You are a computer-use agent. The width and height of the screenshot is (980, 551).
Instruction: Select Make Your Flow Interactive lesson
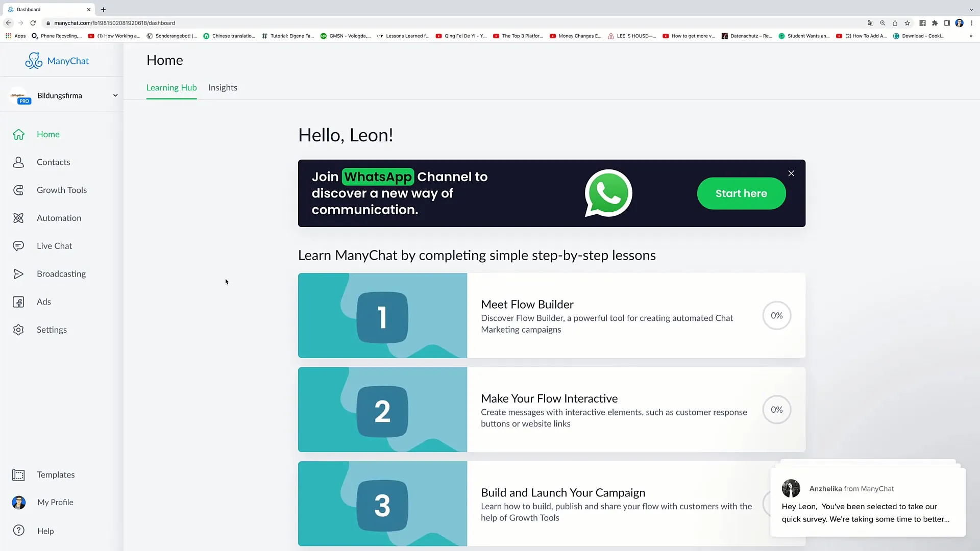[x=551, y=410]
